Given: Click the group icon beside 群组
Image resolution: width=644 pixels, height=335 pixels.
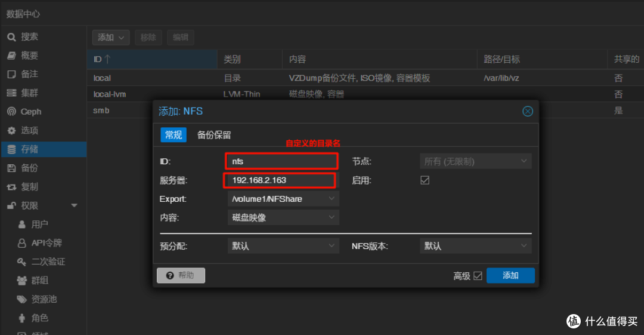Looking at the screenshot, I should click(22, 281).
